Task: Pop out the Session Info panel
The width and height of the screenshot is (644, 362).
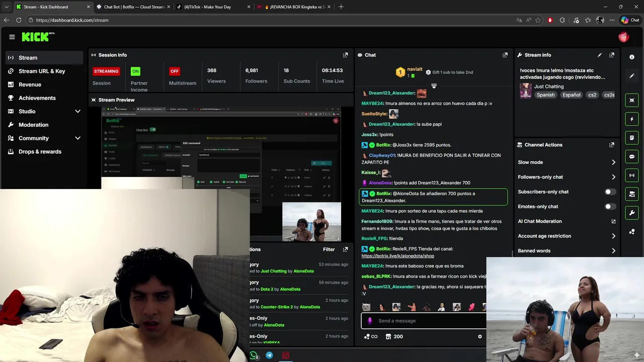Action: pos(345,55)
